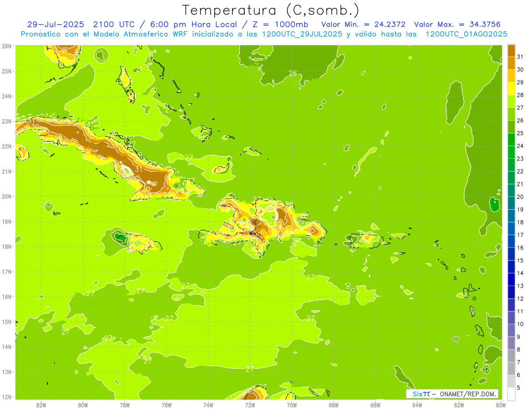Click the legend band between 26 and 27
This screenshot has height=411, width=532.
point(512,114)
